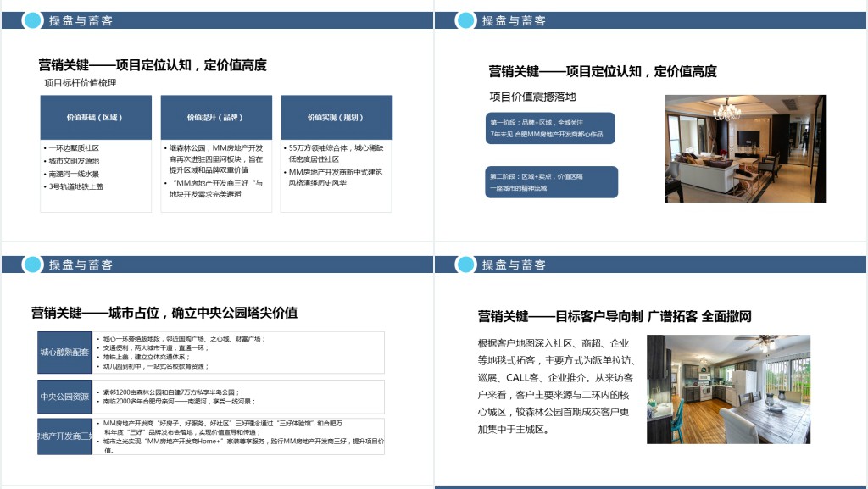Click the living room photo with the chandelier
The height and width of the screenshot is (489, 868).
[x=746, y=149]
